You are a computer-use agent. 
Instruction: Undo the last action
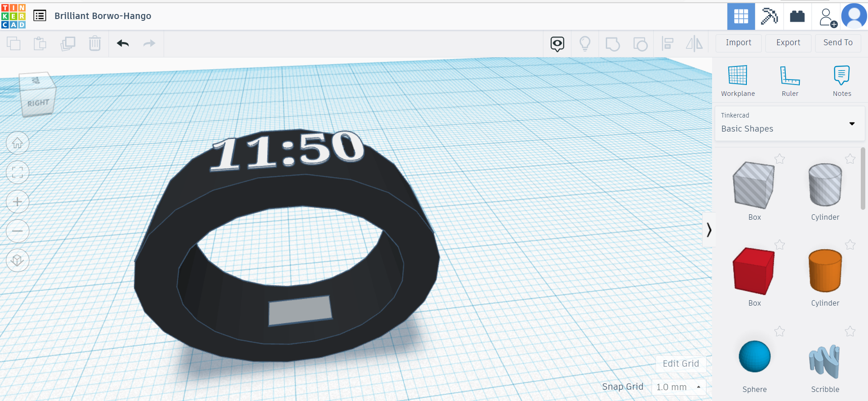[123, 43]
